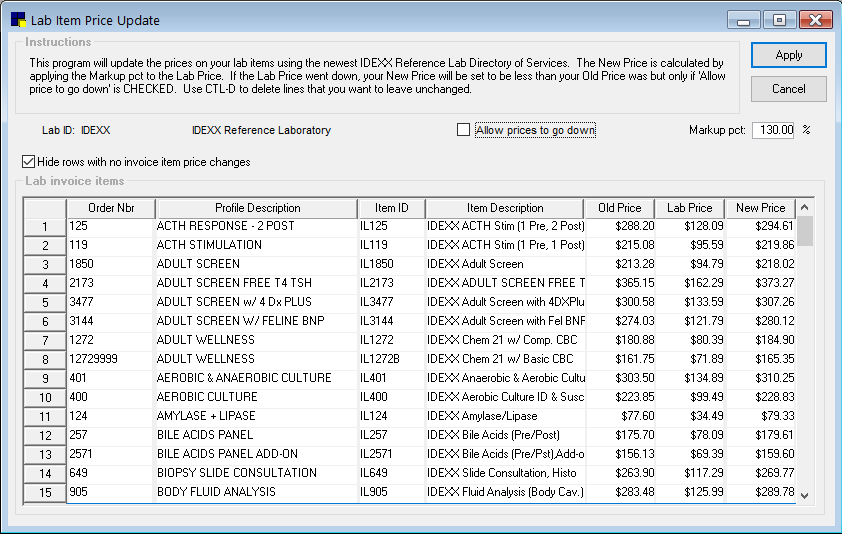Click Item ID cell IL1850
The width and height of the screenshot is (842, 534).
pos(391,264)
